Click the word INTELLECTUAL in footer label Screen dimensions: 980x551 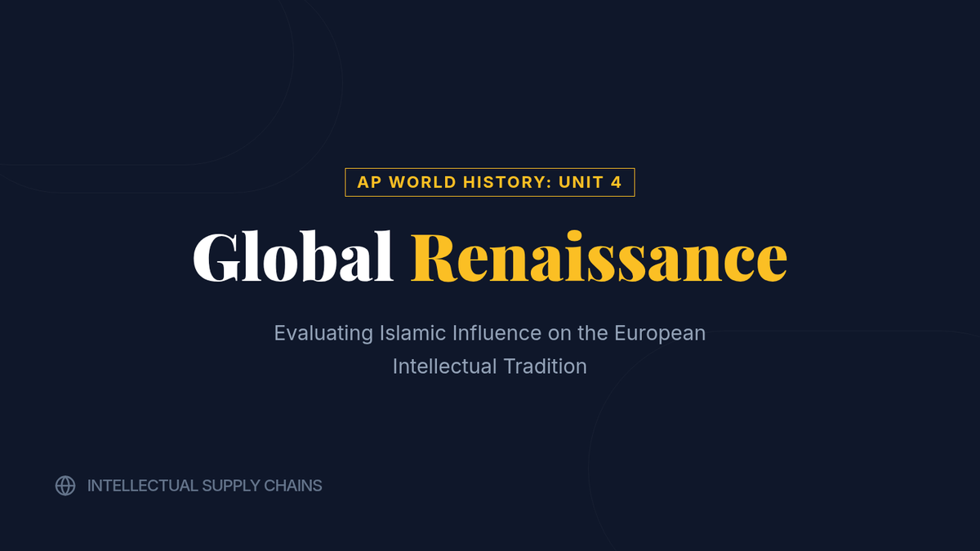pos(141,486)
